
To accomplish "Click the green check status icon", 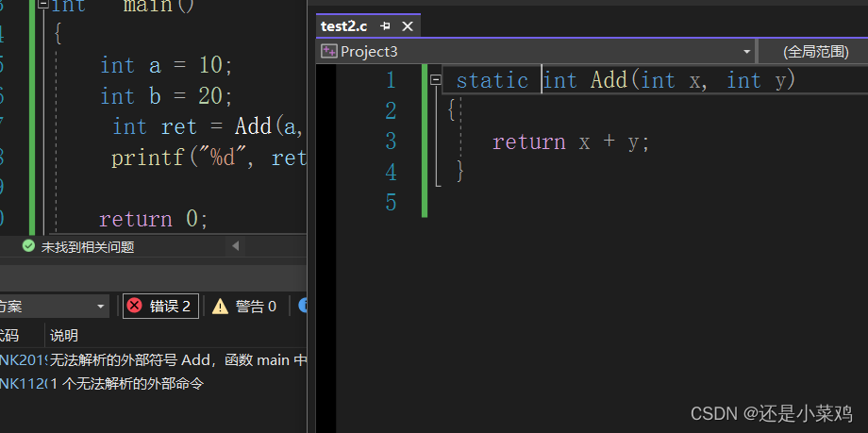I will (29, 246).
